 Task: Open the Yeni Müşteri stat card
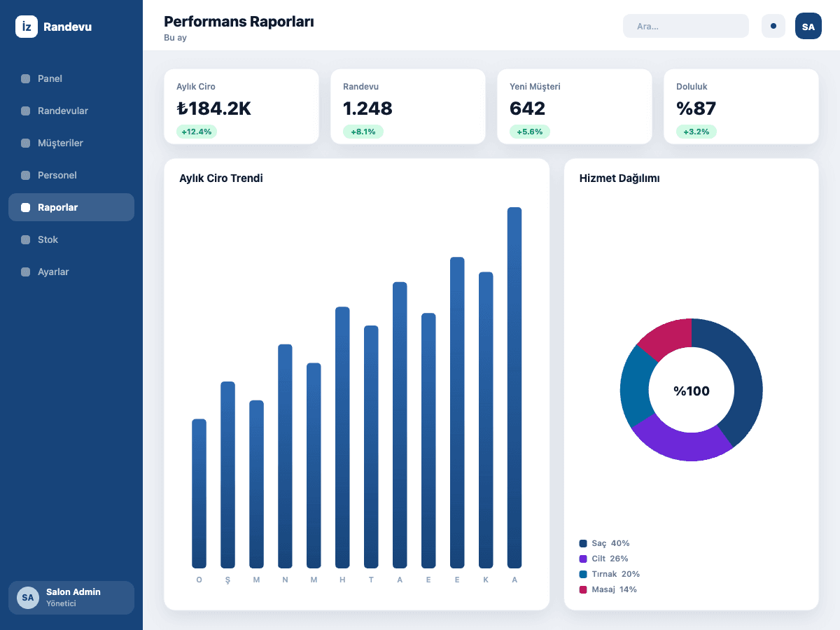pyautogui.click(x=575, y=106)
